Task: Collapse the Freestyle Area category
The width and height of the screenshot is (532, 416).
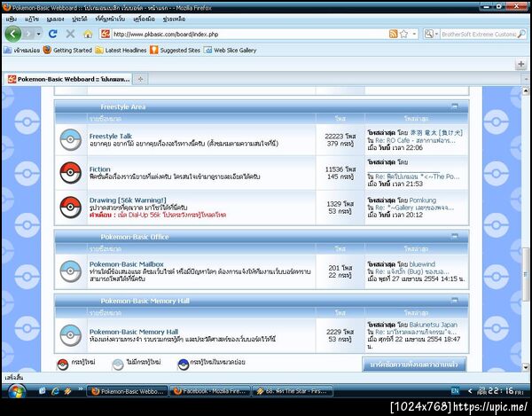Action: [x=455, y=106]
